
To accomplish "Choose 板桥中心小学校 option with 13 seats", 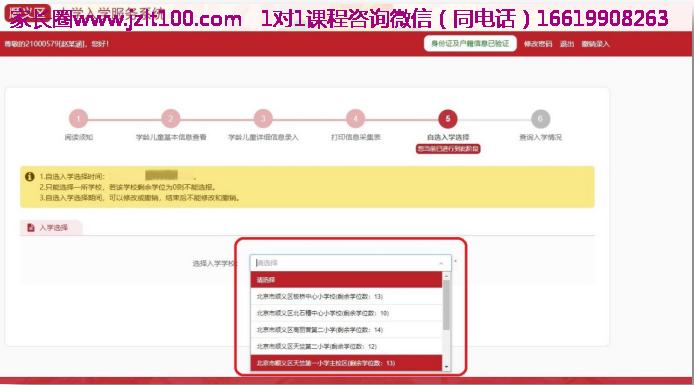I will point(346,296).
